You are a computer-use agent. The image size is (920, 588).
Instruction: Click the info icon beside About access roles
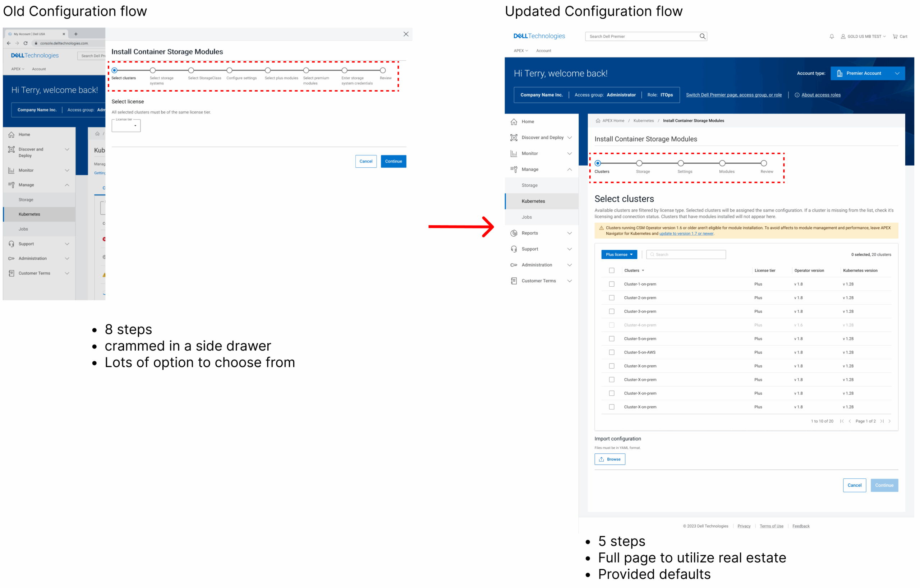tap(797, 95)
